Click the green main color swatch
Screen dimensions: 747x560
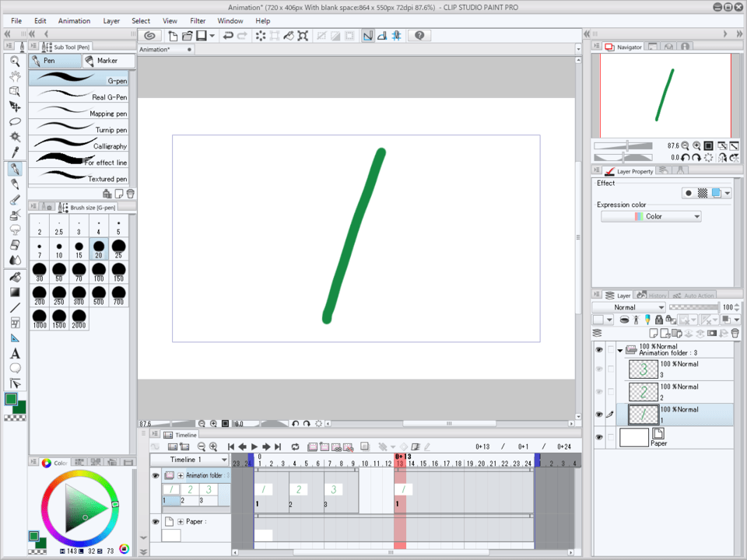pyautogui.click(x=12, y=399)
